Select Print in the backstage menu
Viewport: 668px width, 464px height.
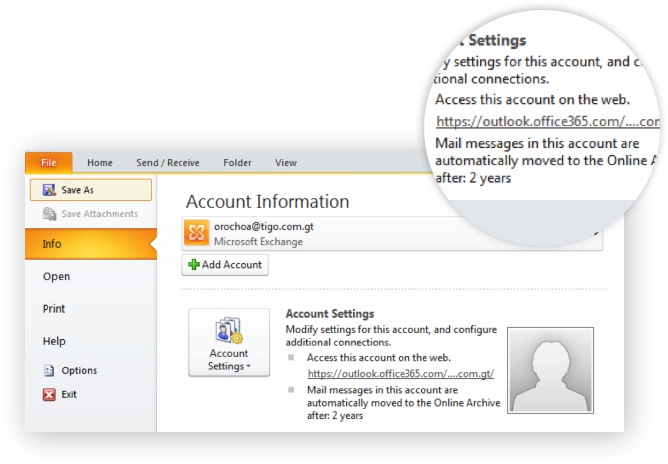(x=54, y=309)
